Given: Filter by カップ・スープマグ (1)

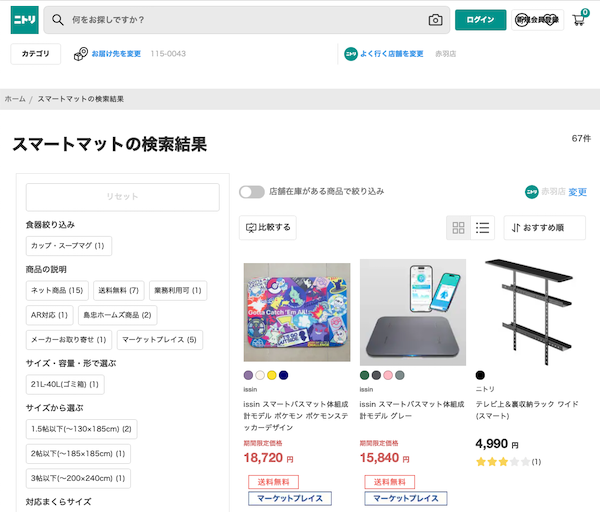Looking at the screenshot, I should (x=69, y=246).
